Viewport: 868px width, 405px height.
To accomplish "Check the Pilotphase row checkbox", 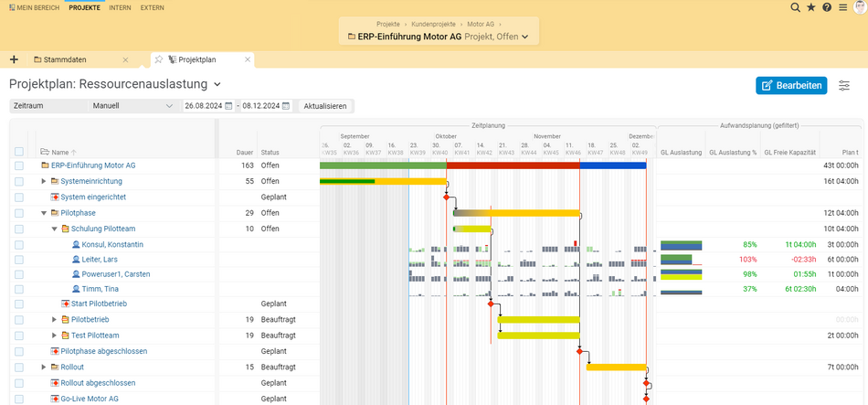I will (19, 213).
